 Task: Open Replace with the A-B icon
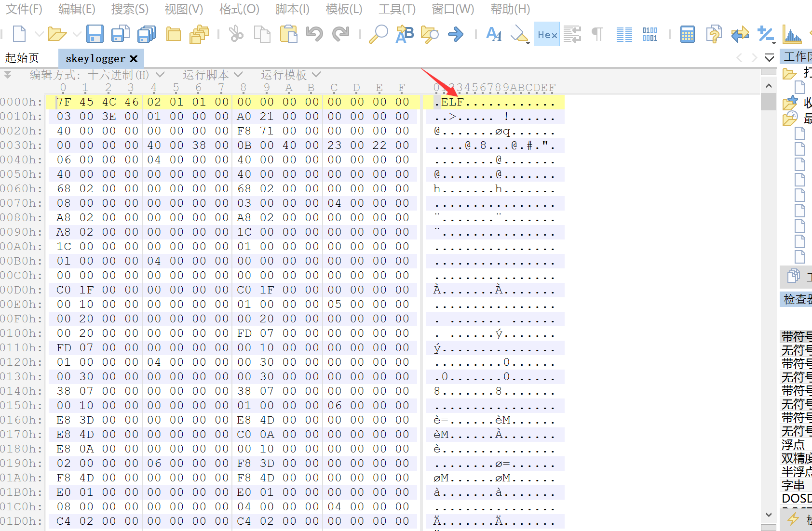coord(405,34)
